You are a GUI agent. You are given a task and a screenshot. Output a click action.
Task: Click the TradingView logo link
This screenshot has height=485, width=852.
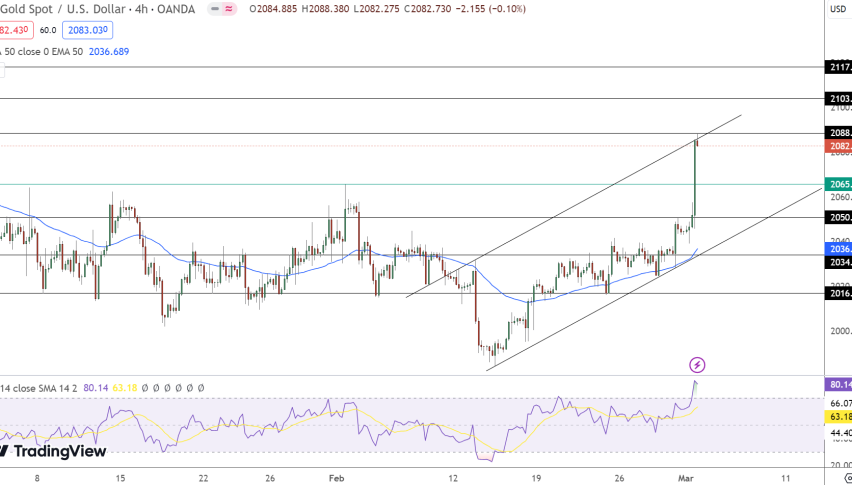pos(53,451)
